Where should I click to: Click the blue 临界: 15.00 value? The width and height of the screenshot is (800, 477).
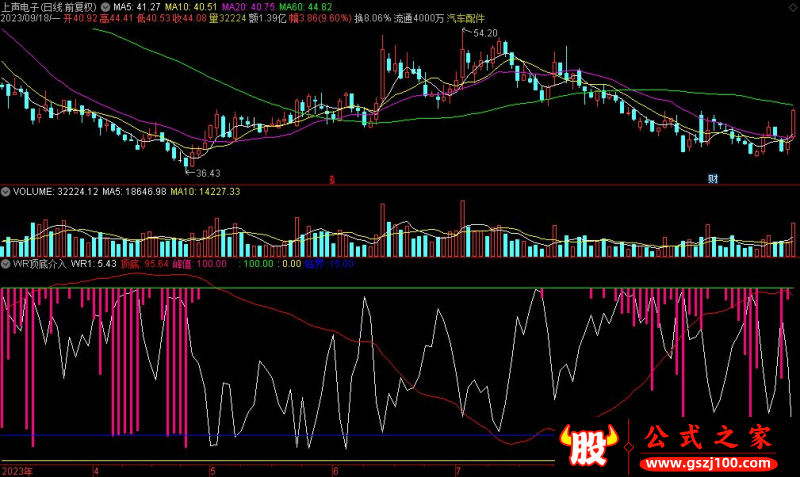pyautogui.click(x=329, y=264)
